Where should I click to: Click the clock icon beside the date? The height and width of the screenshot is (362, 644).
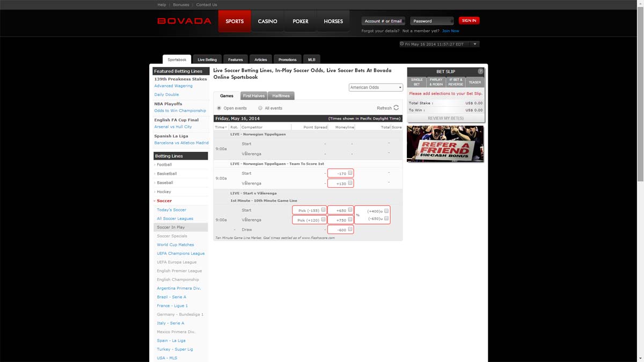tap(402, 45)
